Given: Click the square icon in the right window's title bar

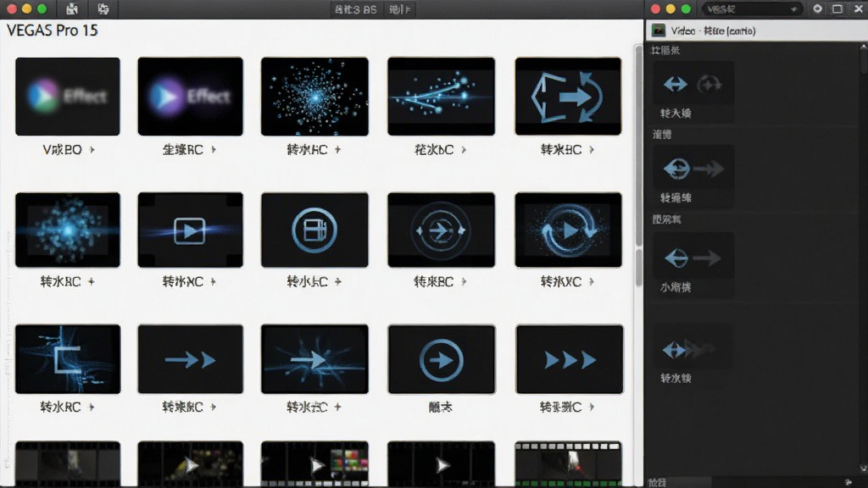Looking at the screenshot, I should click(837, 8).
